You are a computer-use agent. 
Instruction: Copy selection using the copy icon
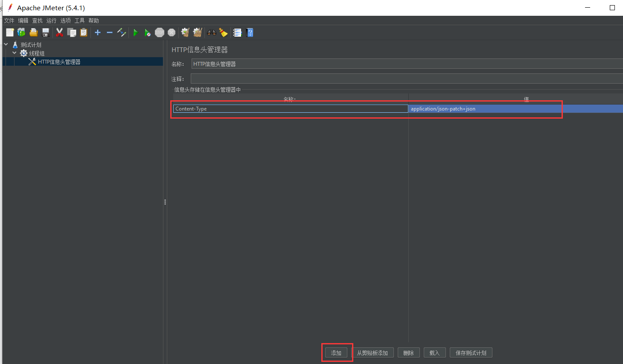[x=72, y=32]
